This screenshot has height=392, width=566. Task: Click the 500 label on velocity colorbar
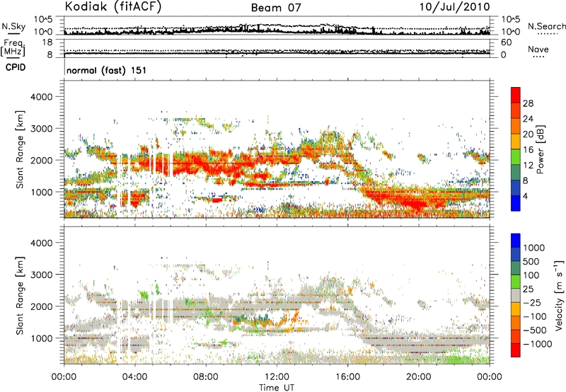click(x=531, y=262)
